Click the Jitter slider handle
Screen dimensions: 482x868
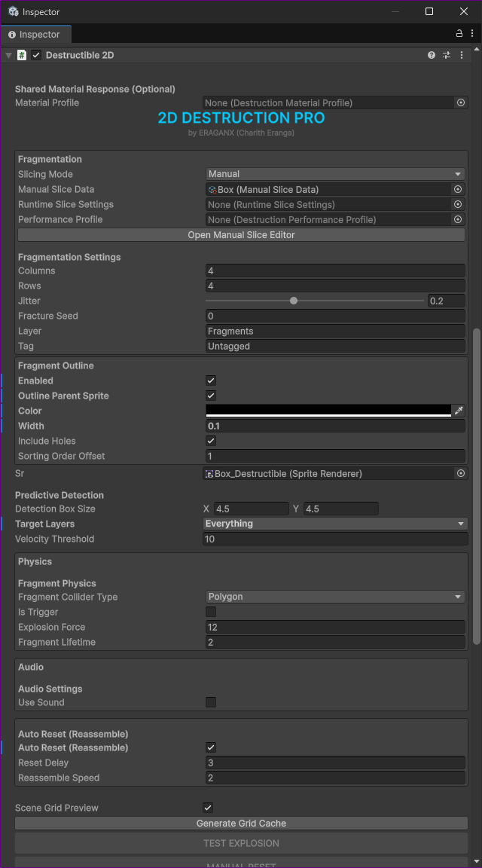294,301
